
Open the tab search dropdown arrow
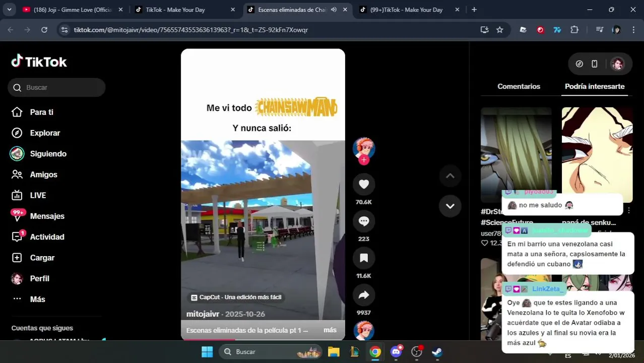[9, 10]
